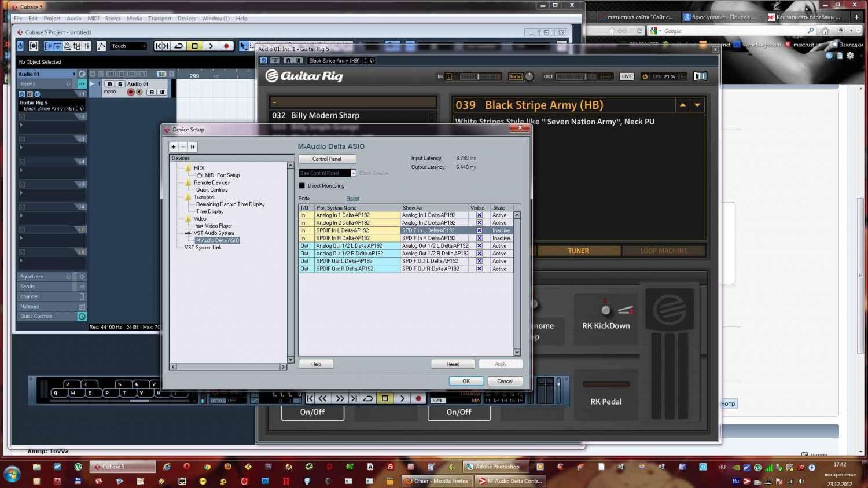This screenshot has width=868, height=488.
Task: Select VST Audio System in devices tree
Action: (x=214, y=233)
